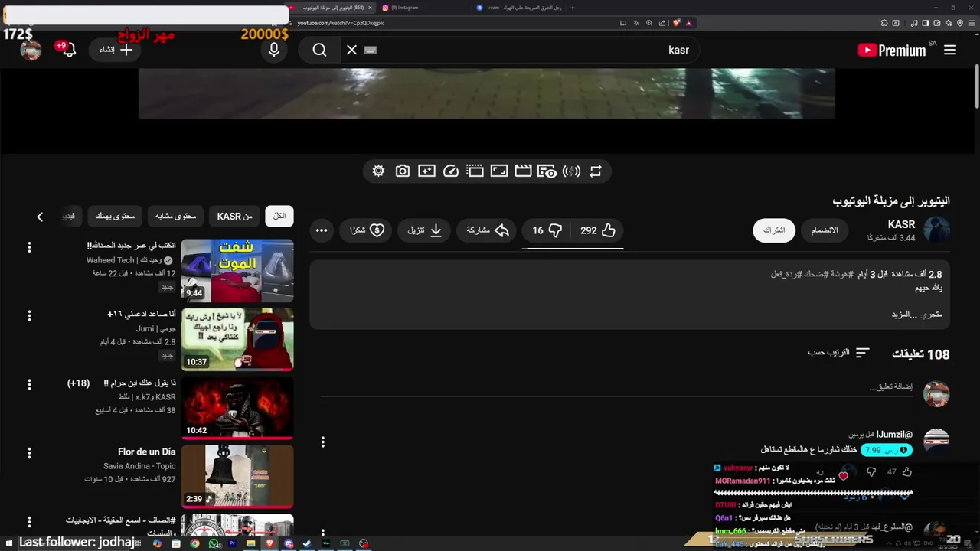Dislike the lJumzil comment
Viewport: 980px width, 551px height.
[x=871, y=472]
